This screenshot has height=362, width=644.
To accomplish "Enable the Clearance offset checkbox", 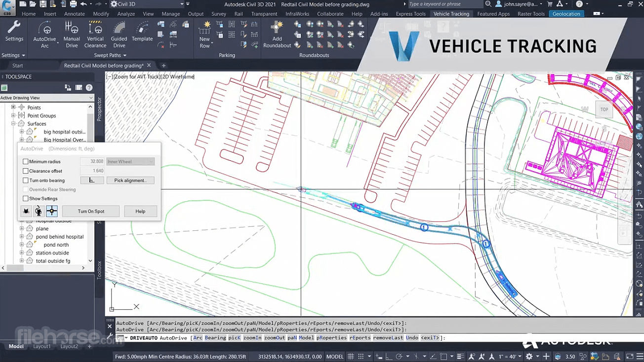I will pyautogui.click(x=26, y=171).
